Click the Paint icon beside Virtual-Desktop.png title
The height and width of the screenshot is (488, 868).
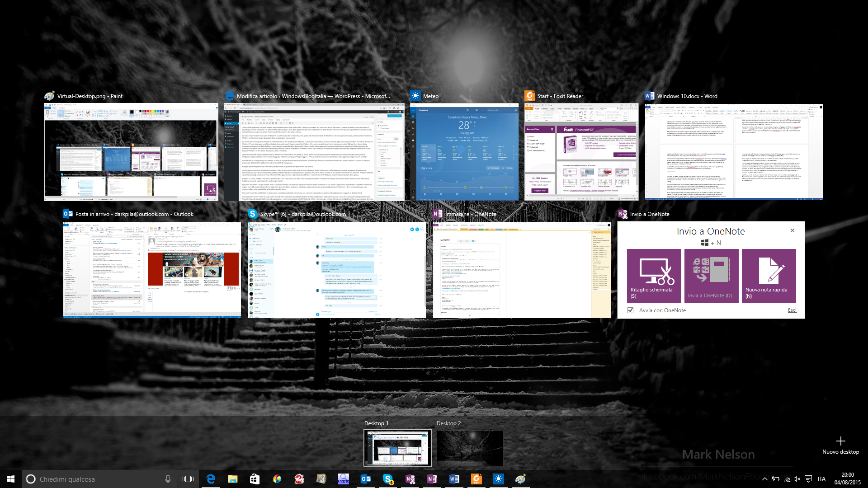pos(49,96)
